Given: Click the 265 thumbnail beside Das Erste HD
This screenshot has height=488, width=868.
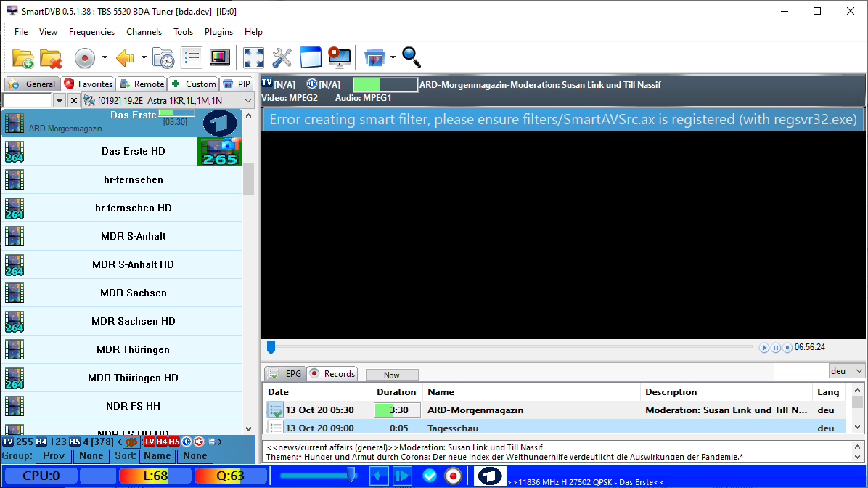Looking at the screenshot, I should point(220,152).
